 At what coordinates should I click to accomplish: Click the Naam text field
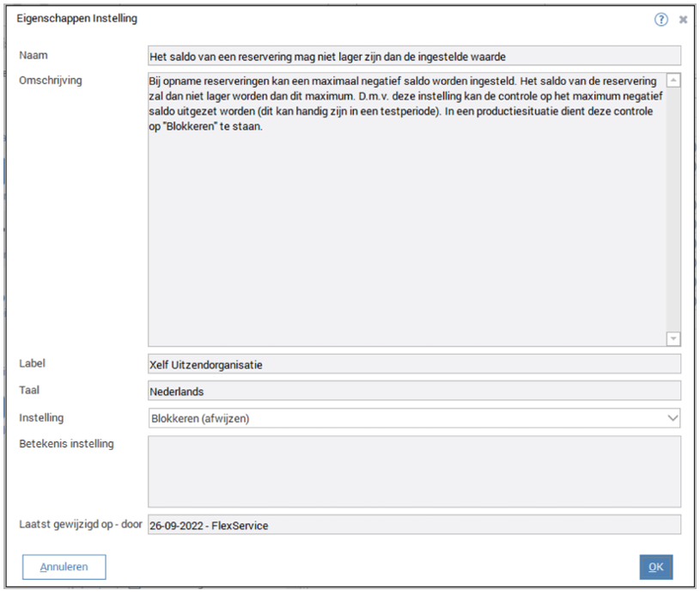click(414, 56)
